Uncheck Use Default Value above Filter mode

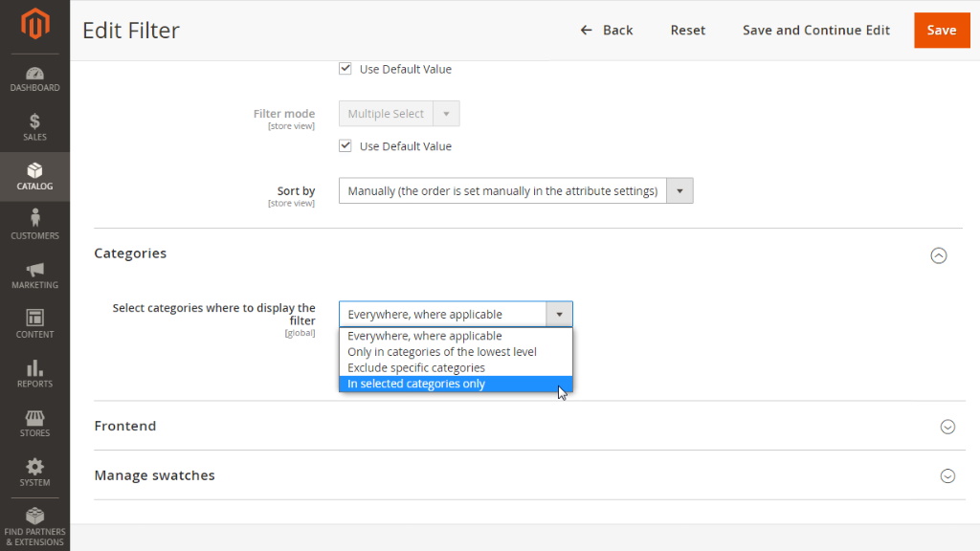click(x=345, y=69)
